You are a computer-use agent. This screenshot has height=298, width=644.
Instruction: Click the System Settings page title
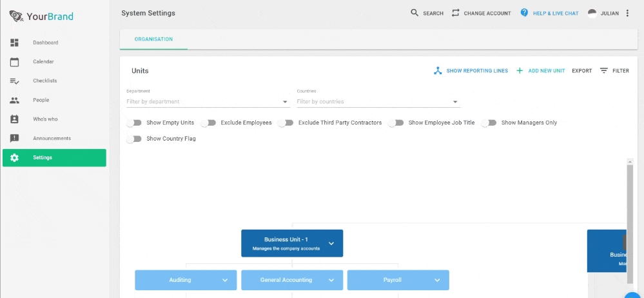pos(148,13)
